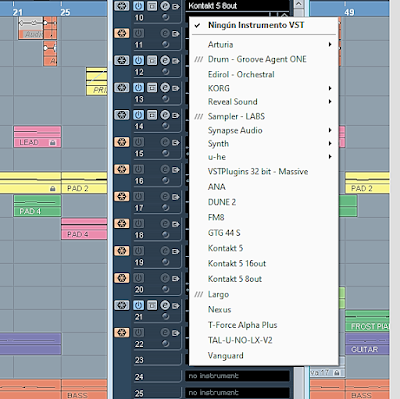Image resolution: width=400 pixels, height=399 pixels.
Task: Toggle the power button on slot 15
Action: (139, 142)
